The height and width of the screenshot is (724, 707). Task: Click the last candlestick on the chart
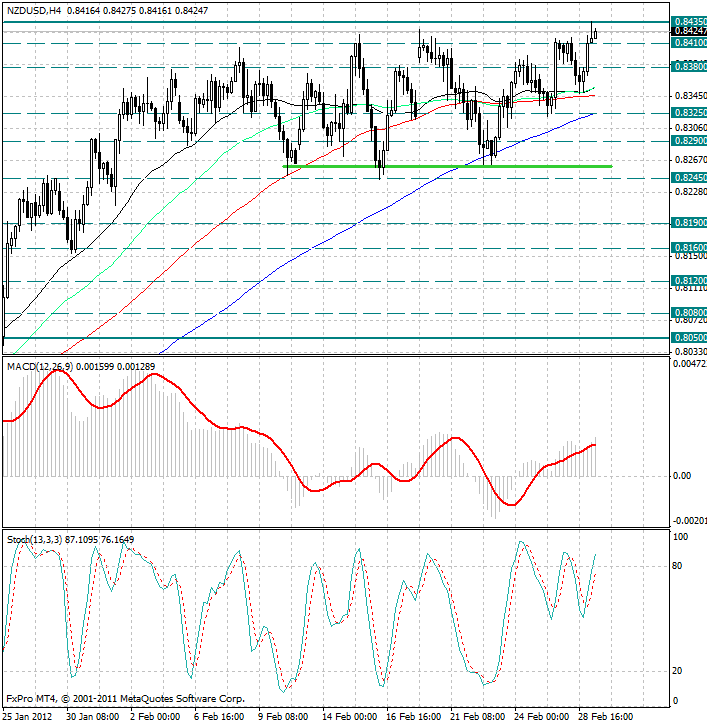pos(596,34)
